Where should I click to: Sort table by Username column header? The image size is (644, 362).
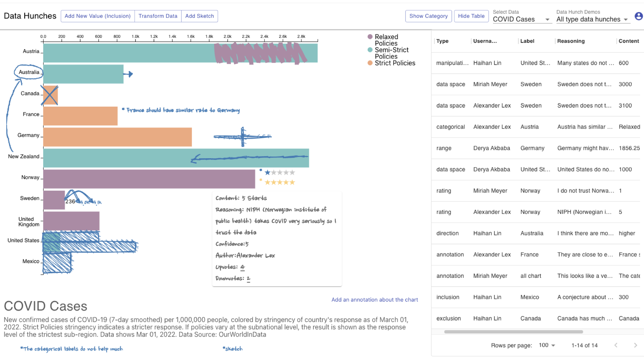[485, 41]
